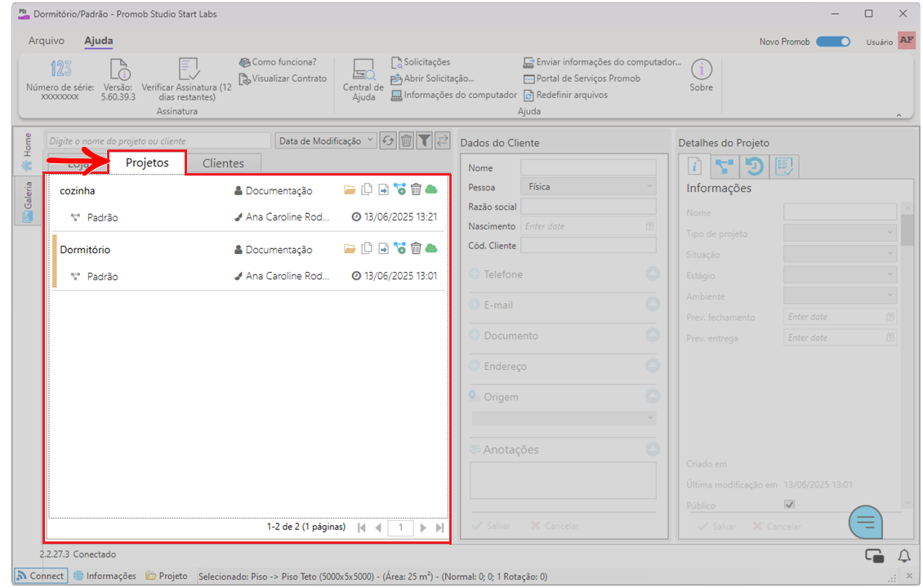Click the swap arrows toolbar button

click(x=443, y=140)
